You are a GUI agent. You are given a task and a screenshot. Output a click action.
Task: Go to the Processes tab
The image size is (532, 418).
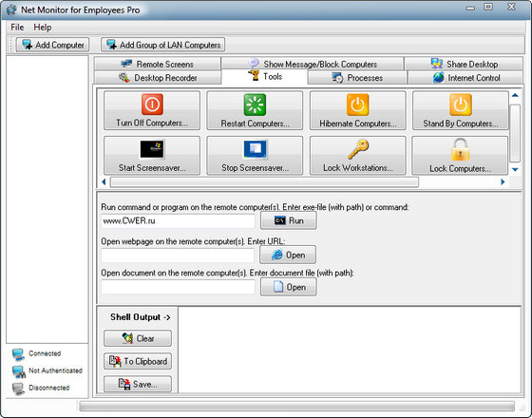(x=357, y=78)
